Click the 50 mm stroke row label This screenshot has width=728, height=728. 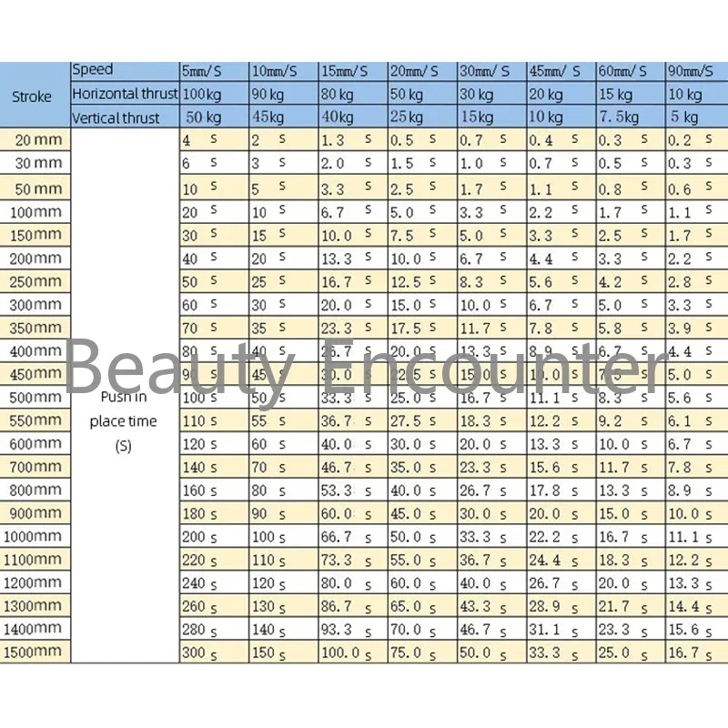[35, 188]
